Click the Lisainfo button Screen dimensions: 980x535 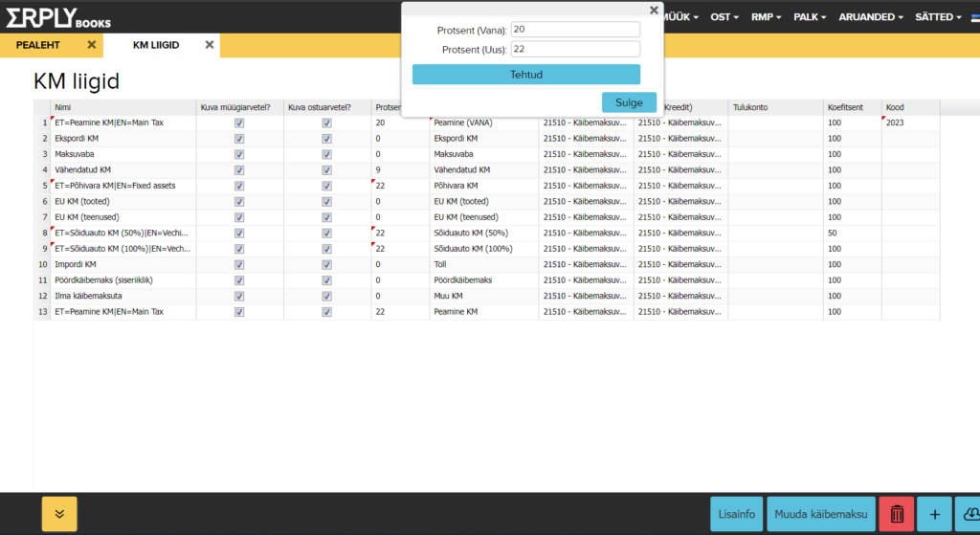coord(737,514)
